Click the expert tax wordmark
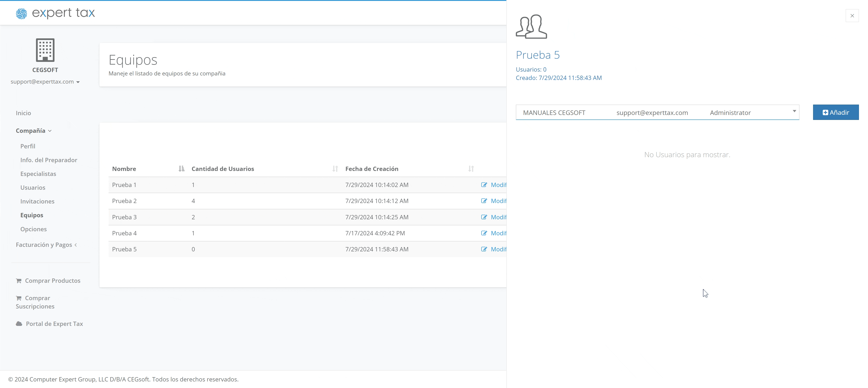This screenshot has width=868, height=388. tap(63, 13)
